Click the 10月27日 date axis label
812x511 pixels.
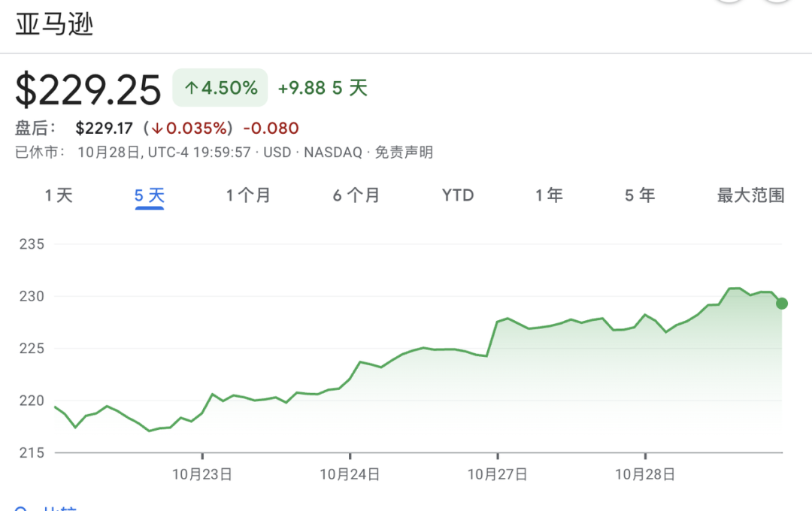(498, 475)
